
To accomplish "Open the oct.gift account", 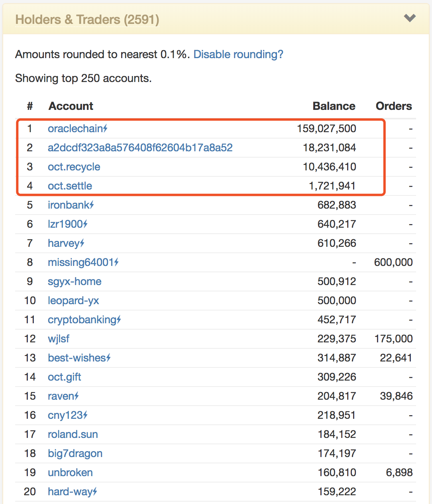I will point(64,377).
